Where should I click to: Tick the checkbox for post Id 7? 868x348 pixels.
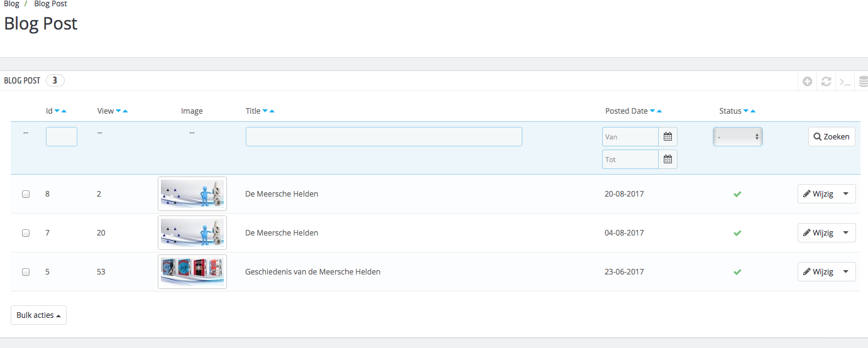[26, 233]
